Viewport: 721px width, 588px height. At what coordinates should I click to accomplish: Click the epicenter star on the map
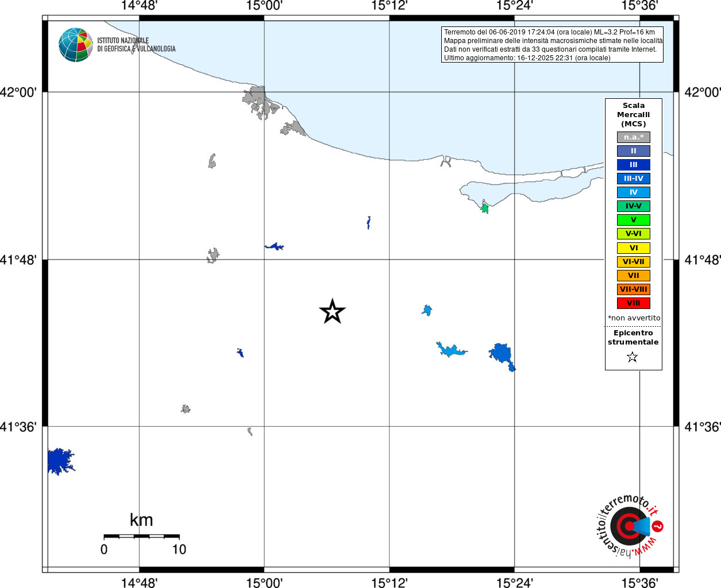[332, 312]
